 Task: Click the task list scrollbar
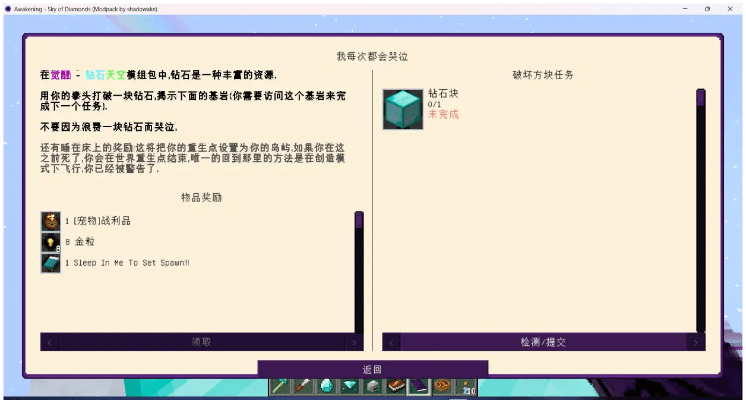click(701, 211)
